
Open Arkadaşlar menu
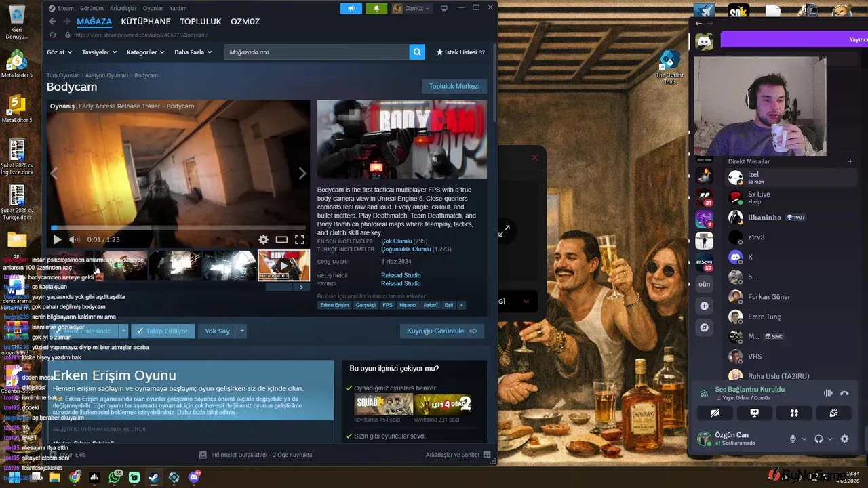[123, 9]
